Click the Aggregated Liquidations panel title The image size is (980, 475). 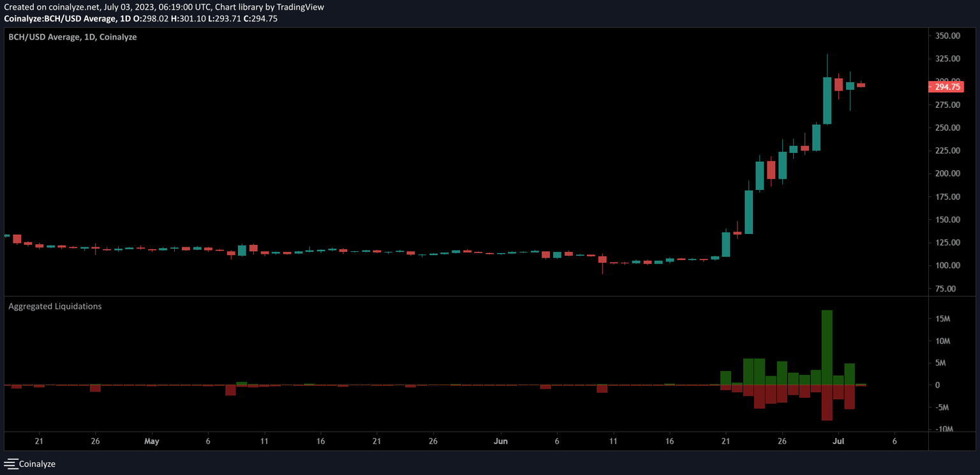pos(54,306)
